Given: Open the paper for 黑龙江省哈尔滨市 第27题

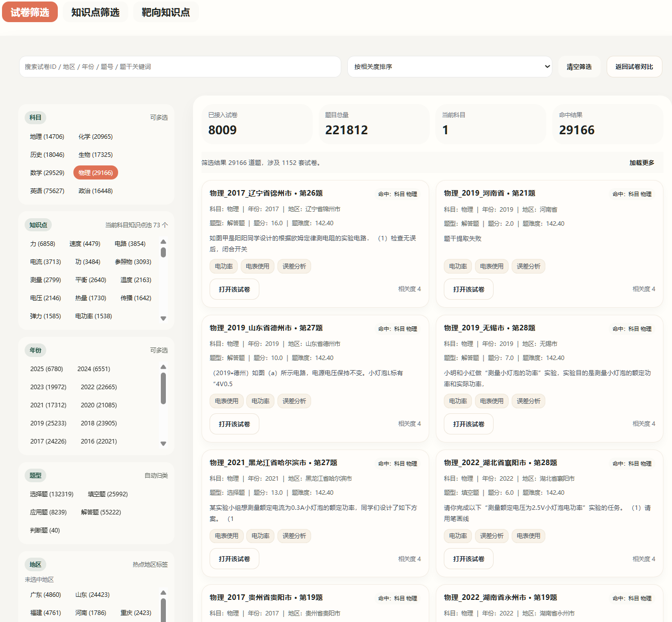Looking at the screenshot, I should coord(234,559).
